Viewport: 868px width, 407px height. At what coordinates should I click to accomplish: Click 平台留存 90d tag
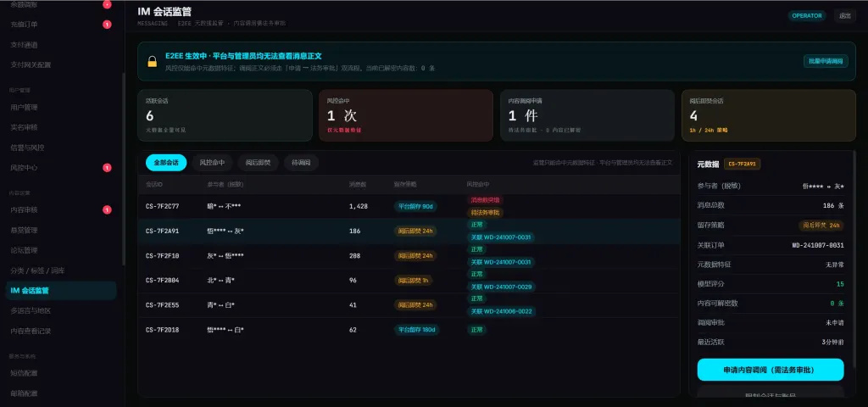click(415, 207)
